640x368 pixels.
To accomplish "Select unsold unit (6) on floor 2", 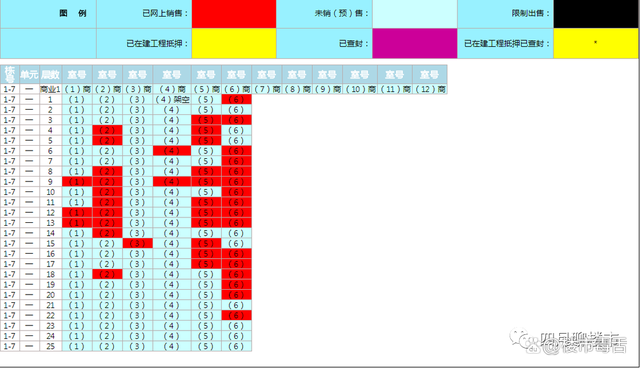I will pos(236,110).
